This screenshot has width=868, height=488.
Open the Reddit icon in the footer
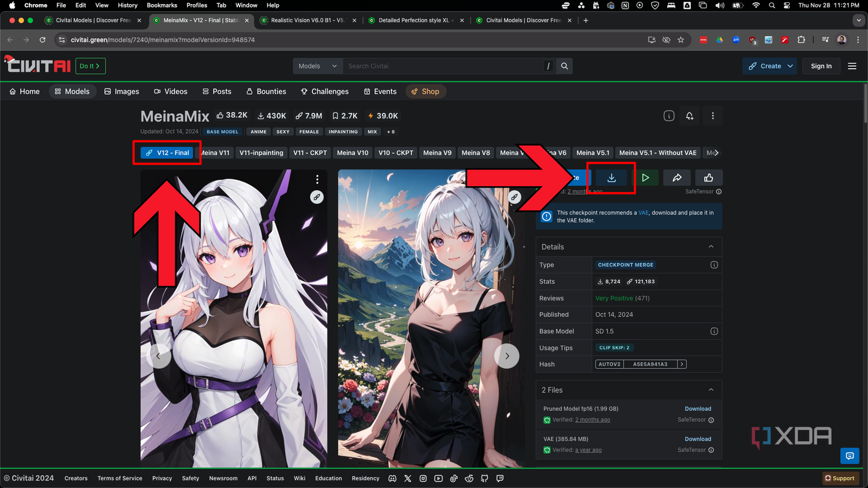(x=469, y=478)
